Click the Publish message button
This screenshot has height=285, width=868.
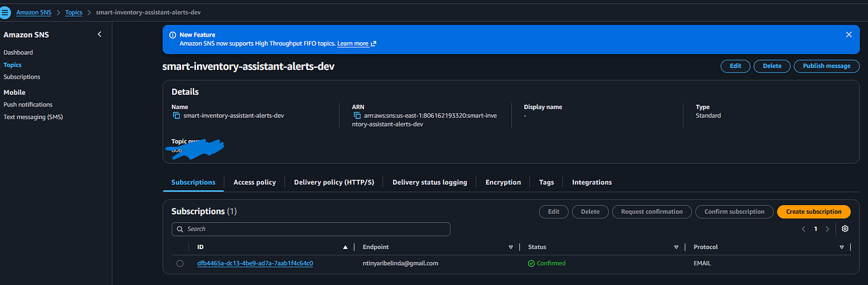point(826,66)
